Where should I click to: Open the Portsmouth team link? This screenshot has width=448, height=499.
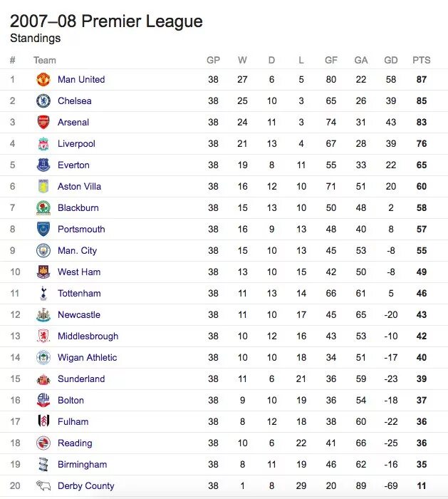81,229
